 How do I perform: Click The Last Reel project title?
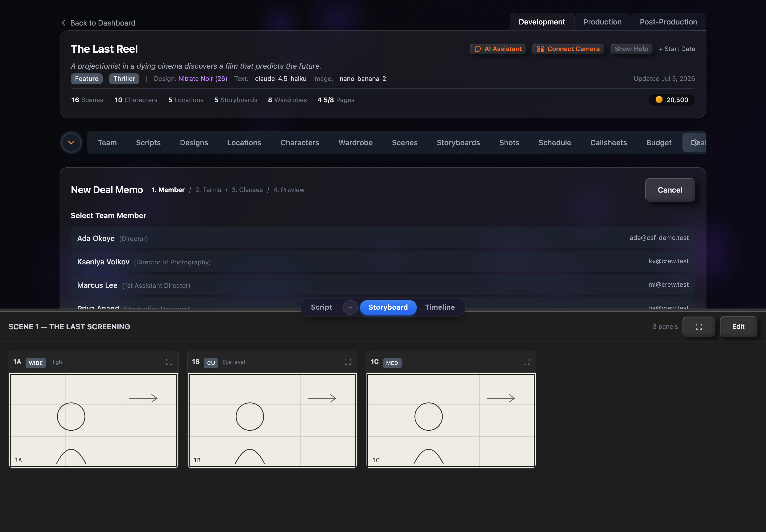[x=104, y=49]
